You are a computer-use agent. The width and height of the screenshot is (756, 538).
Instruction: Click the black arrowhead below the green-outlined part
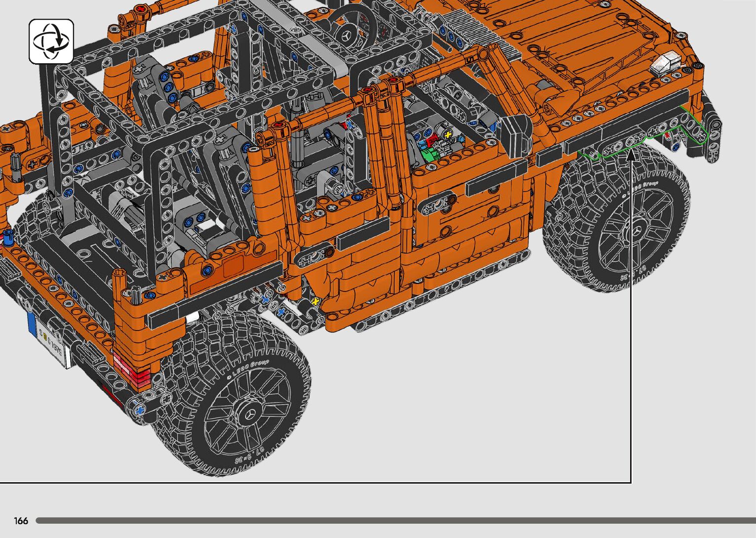[631, 155]
